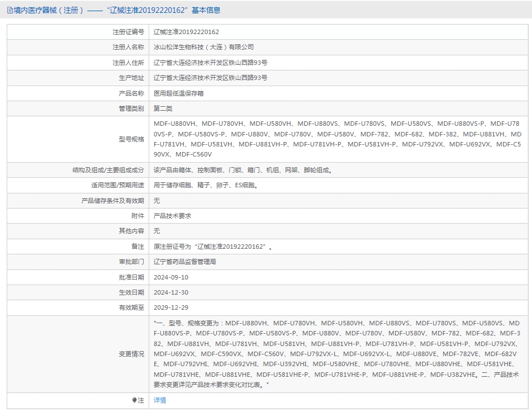
Task: Click the address value in the 注册人住所 row
Action: pos(210,63)
